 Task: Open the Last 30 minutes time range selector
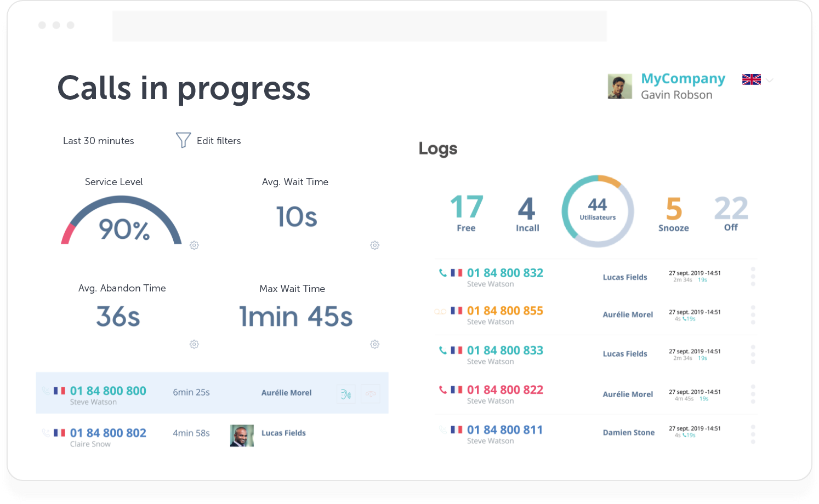(x=99, y=141)
